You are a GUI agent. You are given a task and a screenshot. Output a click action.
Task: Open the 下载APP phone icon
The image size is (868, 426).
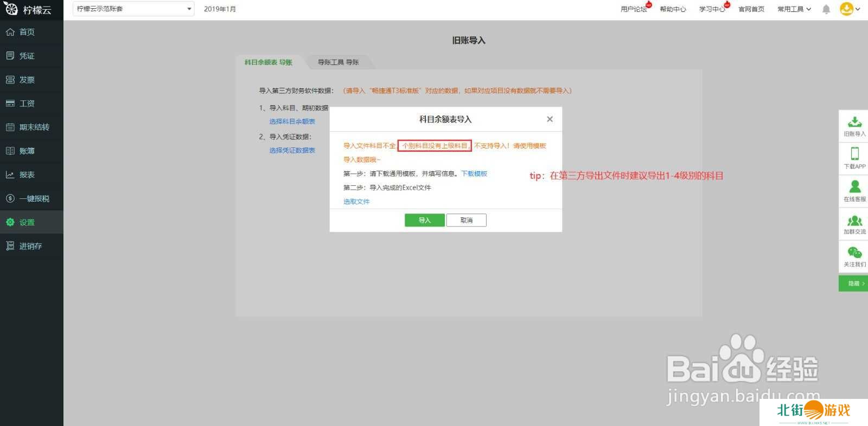point(854,154)
